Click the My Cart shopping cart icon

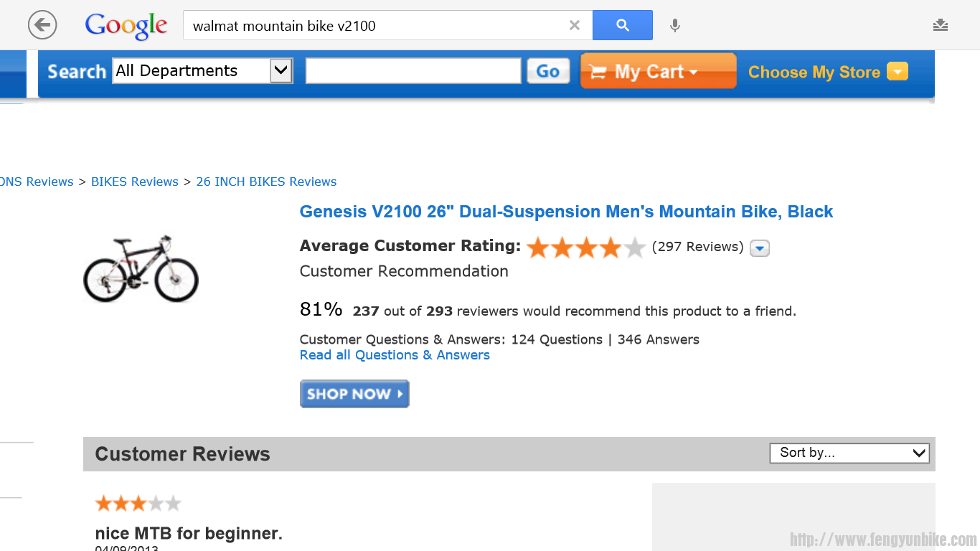coord(598,72)
